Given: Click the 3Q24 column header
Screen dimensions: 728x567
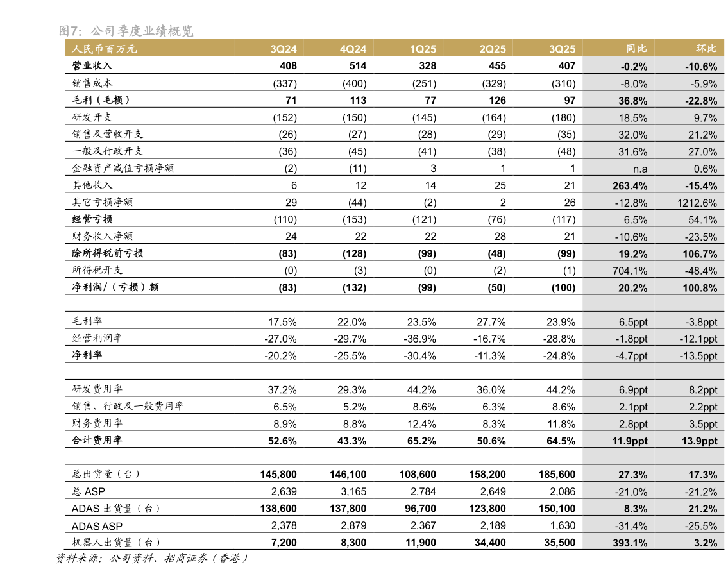Looking at the screenshot, I should [283, 49].
